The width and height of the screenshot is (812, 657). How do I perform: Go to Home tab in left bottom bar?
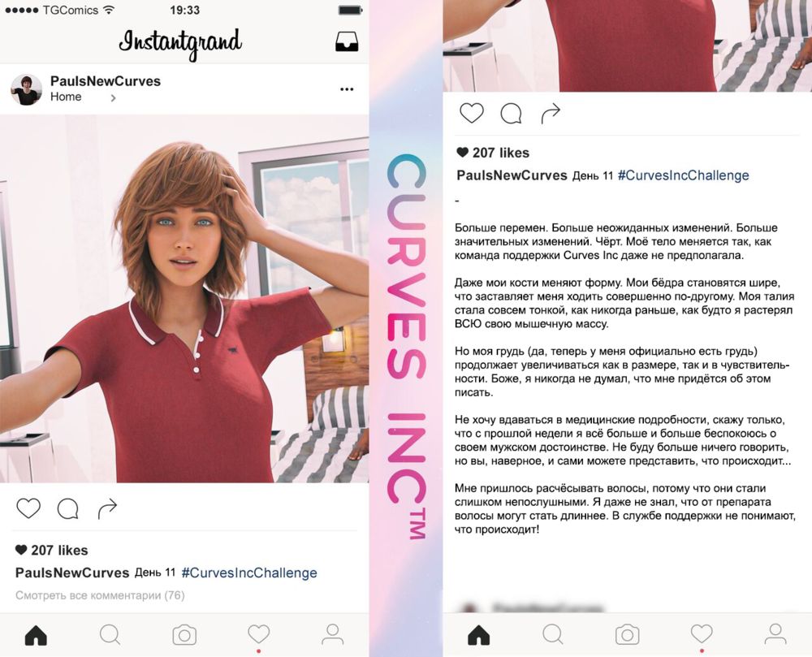36,635
